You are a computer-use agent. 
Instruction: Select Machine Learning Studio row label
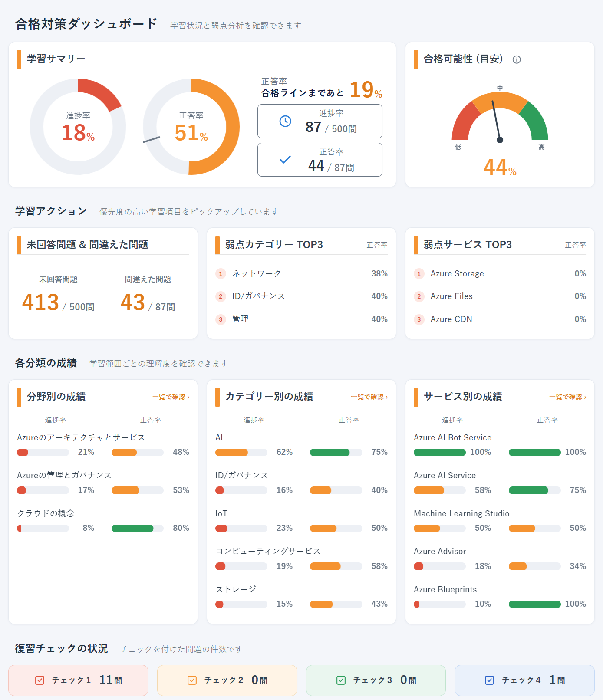coord(461,513)
